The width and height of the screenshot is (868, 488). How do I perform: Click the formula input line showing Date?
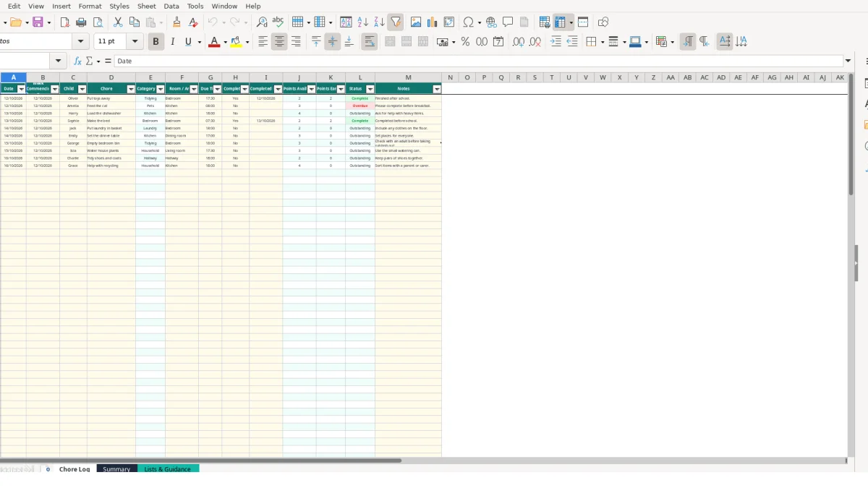tap(479, 61)
